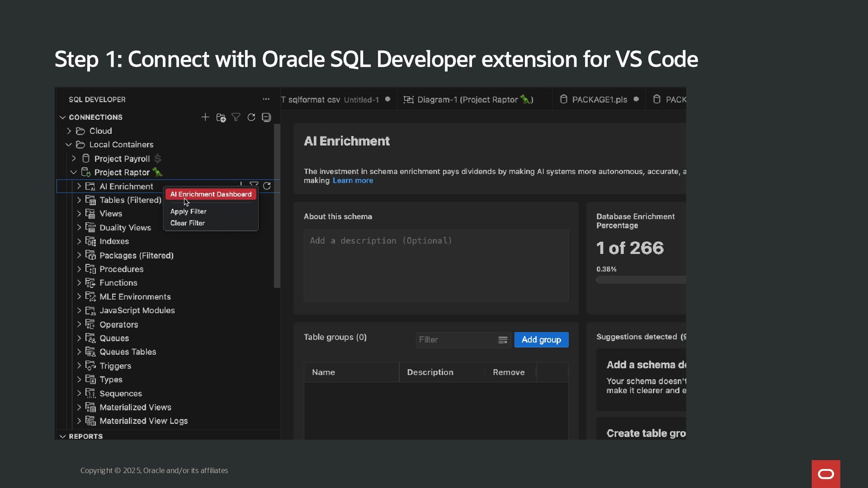This screenshot has width=868, height=488.
Task: Expand the Tables (Filtered) node
Action: (79, 200)
